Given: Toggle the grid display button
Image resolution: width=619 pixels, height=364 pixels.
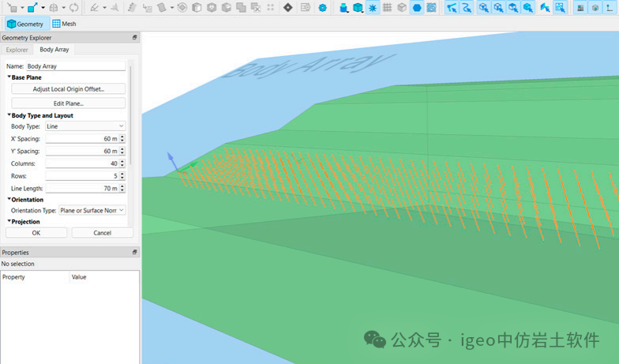Looking at the screenshot, I should (x=387, y=8).
